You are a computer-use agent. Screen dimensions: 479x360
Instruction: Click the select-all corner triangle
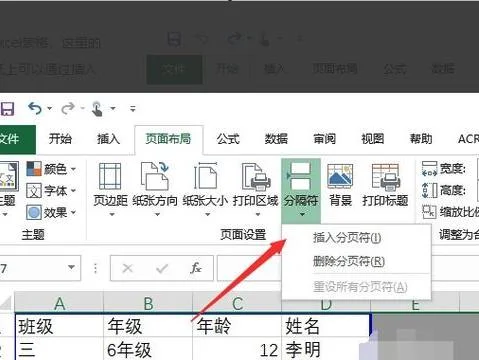click(x=6, y=303)
